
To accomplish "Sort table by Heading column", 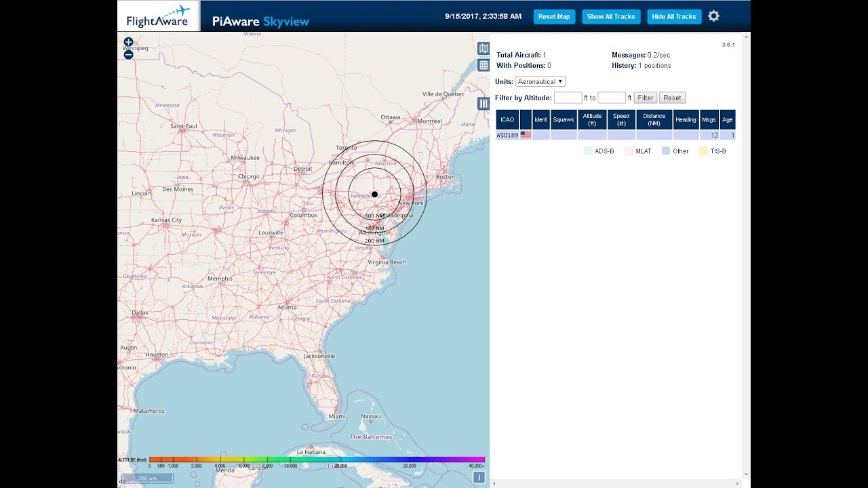I will coord(686,119).
